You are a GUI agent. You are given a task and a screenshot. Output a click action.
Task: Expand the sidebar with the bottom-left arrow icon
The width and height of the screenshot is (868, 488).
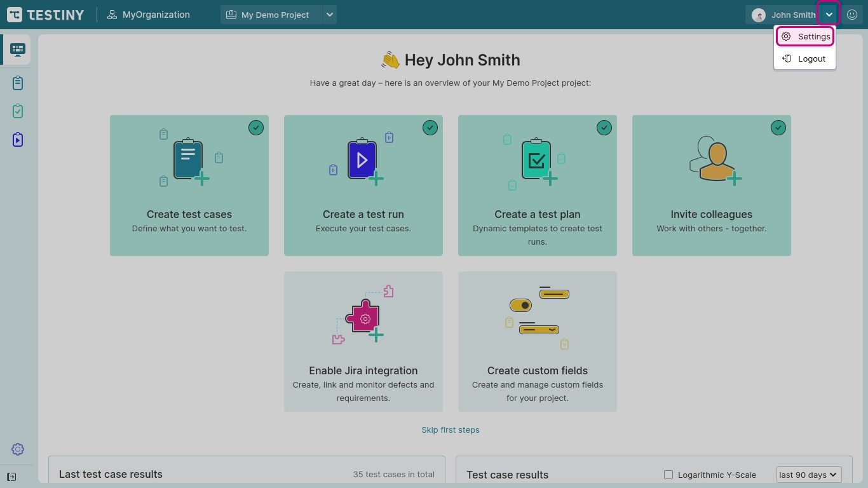(11, 477)
